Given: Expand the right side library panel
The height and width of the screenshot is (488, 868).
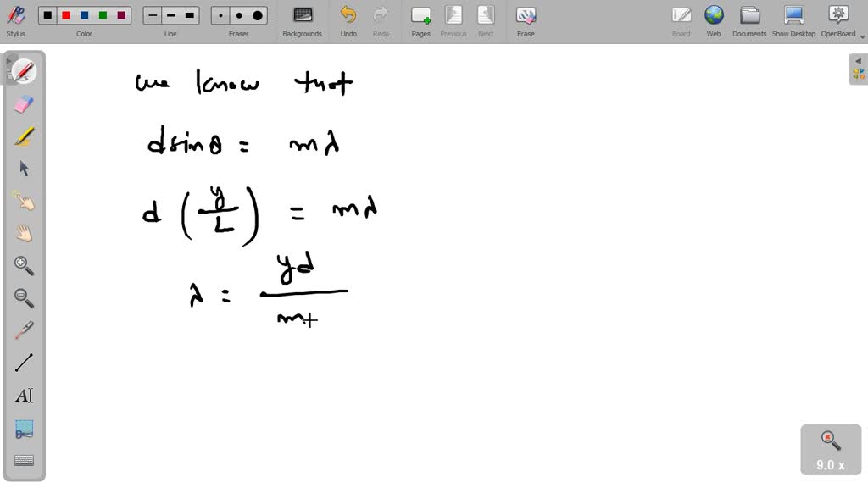Looking at the screenshot, I should [x=859, y=69].
